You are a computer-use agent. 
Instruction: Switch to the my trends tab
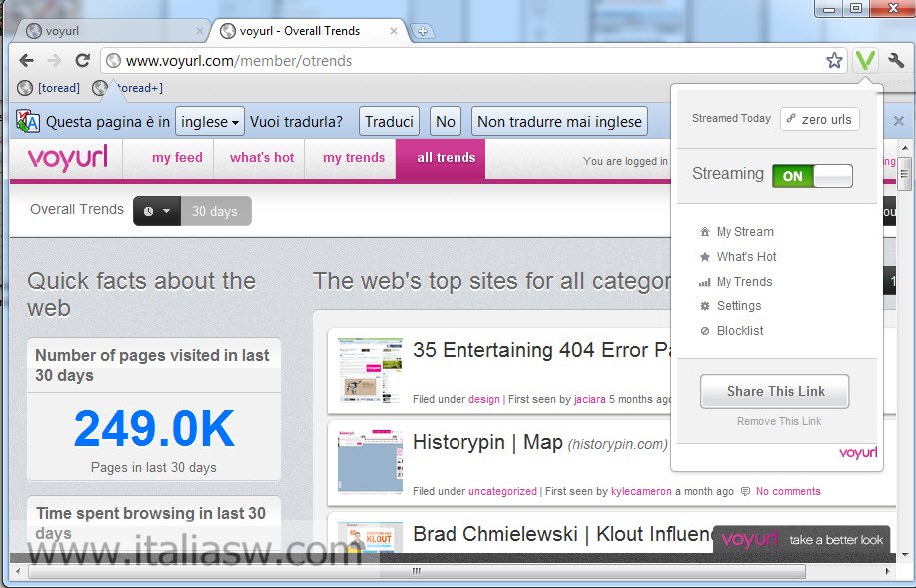354,158
